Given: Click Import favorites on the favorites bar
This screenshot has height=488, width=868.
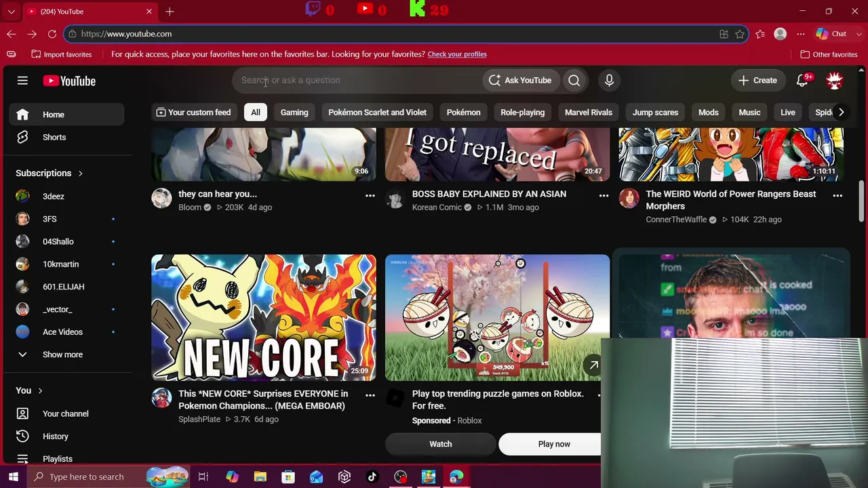Looking at the screenshot, I should point(62,54).
